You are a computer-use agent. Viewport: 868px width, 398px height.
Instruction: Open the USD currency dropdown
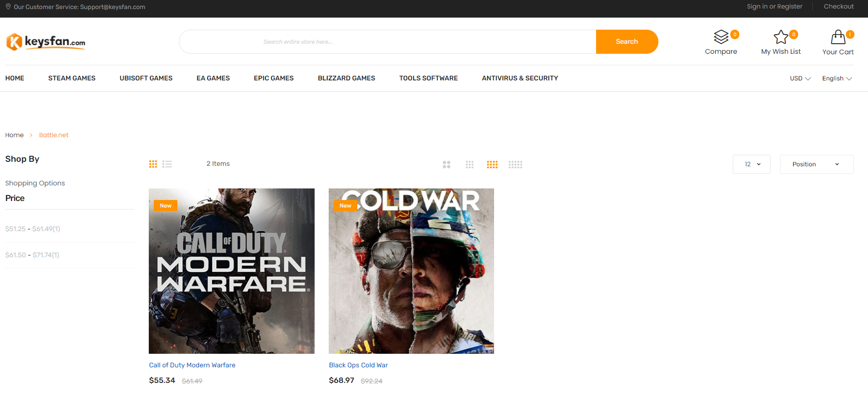pyautogui.click(x=800, y=78)
